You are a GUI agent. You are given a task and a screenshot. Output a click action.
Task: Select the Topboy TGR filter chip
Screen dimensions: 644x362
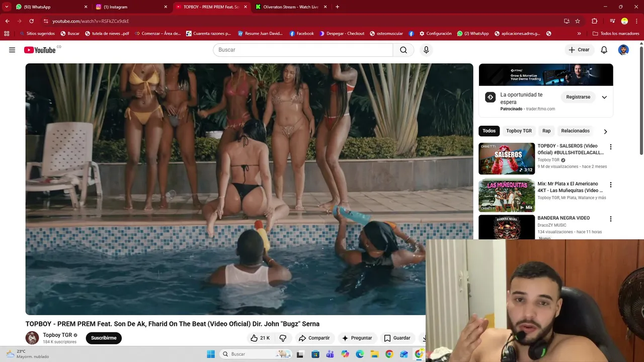point(519,131)
